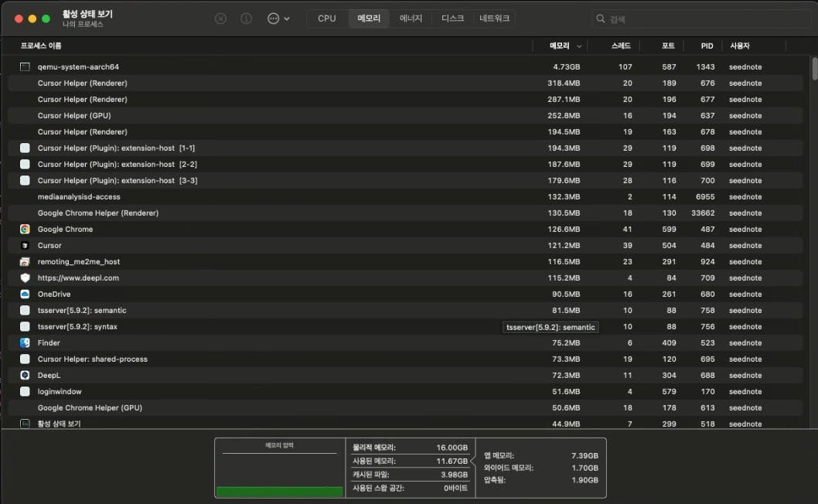818x504 pixels.
Task: Click the process info toolbar icon
Action: pyautogui.click(x=246, y=19)
